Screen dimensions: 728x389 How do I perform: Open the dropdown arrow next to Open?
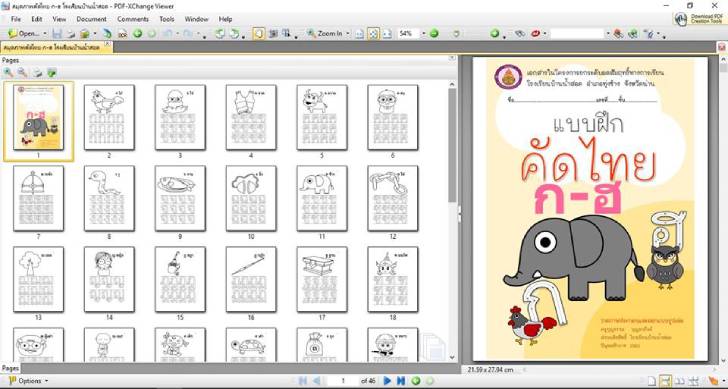pyautogui.click(x=45, y=33)
